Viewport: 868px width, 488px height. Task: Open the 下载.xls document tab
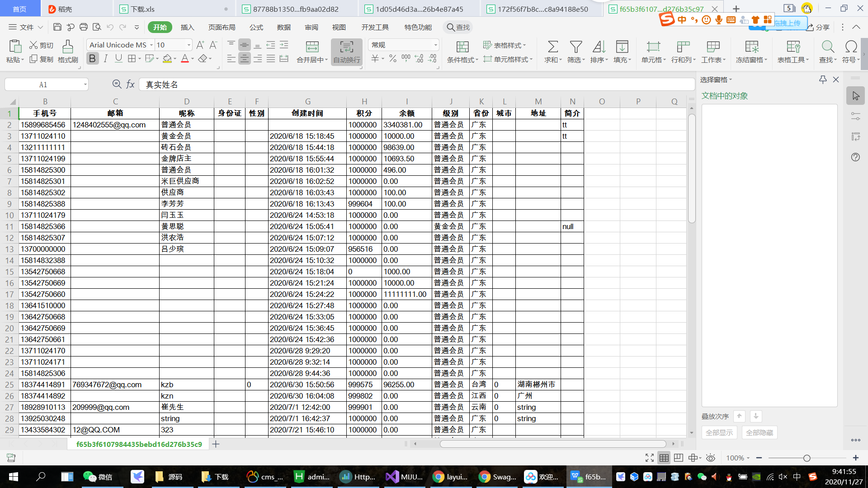pyautogui.click(x=143, y=9)
